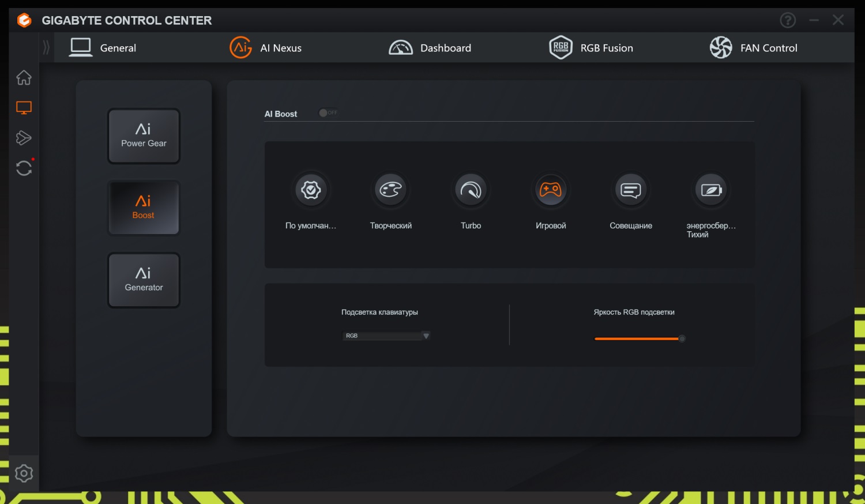Click the 'GIGABYTE CONTROL CENTER' title
Screen dimensions: 865x504
pyautogui.click(x=127, y=21)
